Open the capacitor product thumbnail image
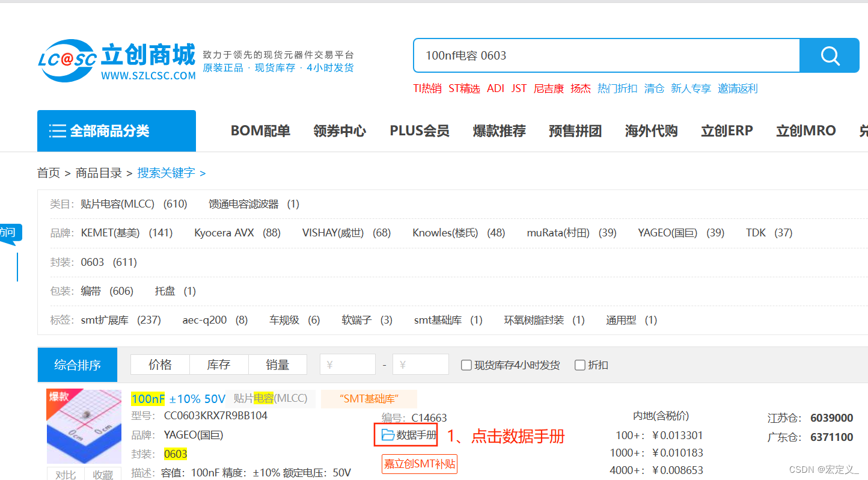This screenshot has width=868, height=480. point(84,426)
